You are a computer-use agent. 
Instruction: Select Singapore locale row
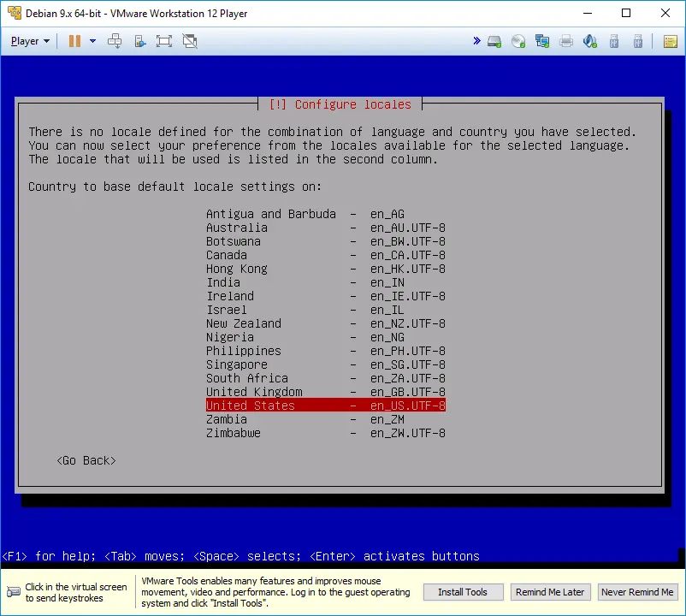point(326,364)
